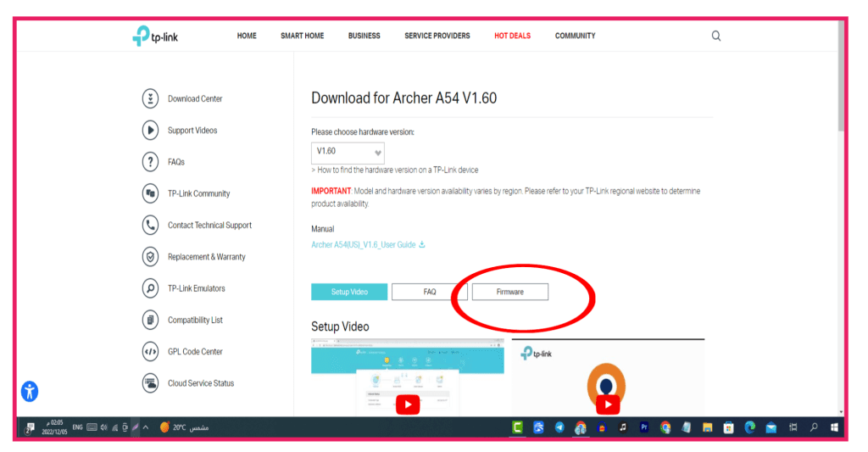
Task: Click the Support Videos play icon
Action: pyautogui.click(x=150, y=130)
